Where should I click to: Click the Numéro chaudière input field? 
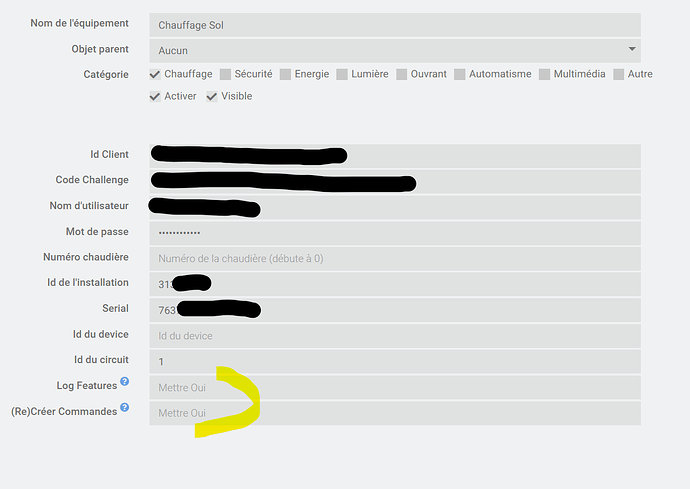395,259
